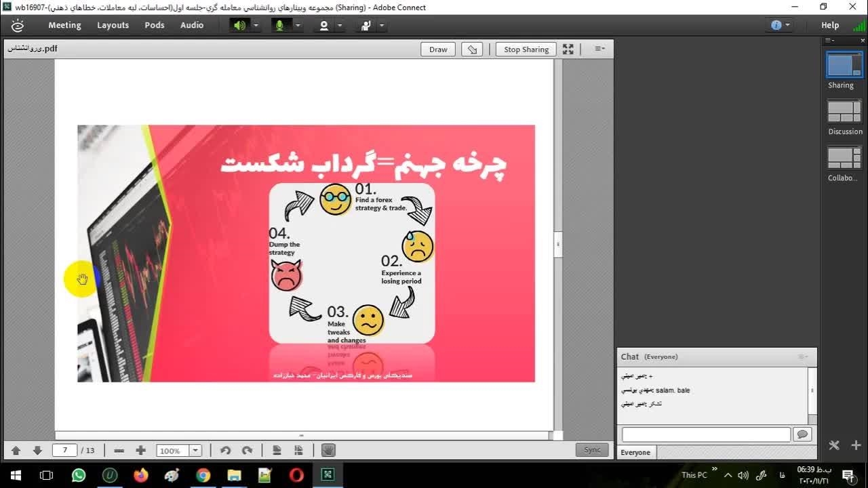Open the raise hand status dropdown arrow
The height and width of the screenshot is (488, 868).
point(382,25)
